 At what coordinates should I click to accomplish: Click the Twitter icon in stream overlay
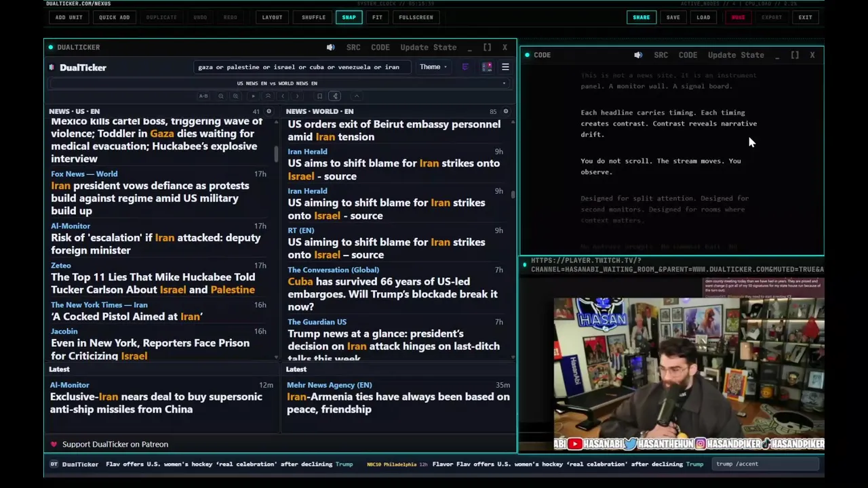point(630,444)
